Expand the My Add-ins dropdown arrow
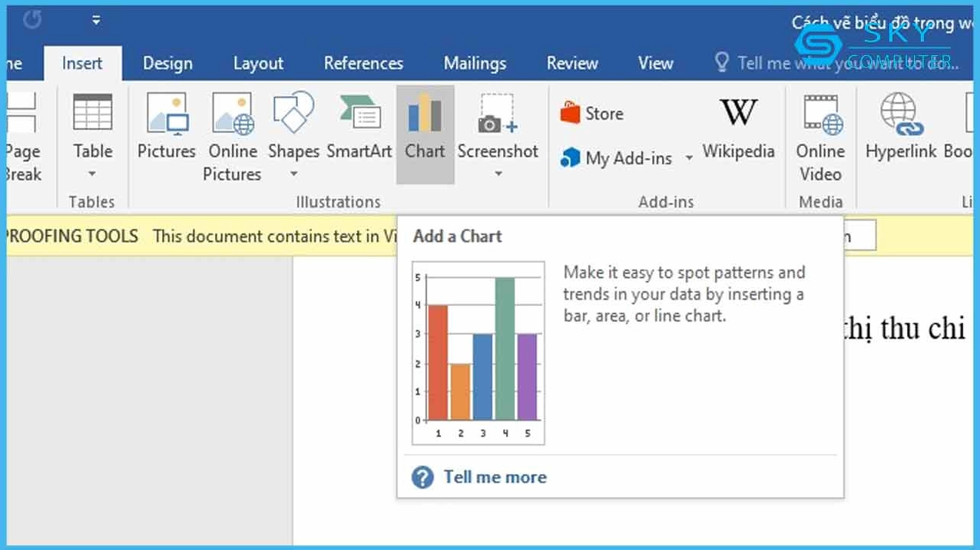Viewport: 980px width, 550px height. coord(689,158)
